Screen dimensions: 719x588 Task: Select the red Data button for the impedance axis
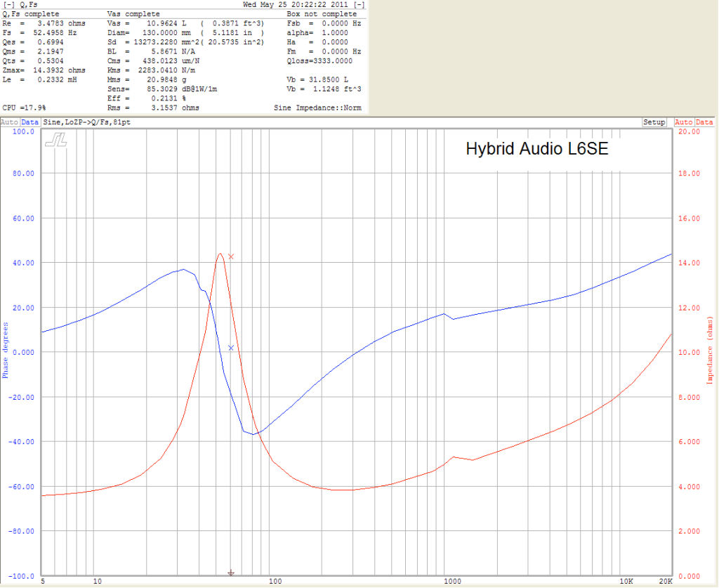(x=704, y=122)
